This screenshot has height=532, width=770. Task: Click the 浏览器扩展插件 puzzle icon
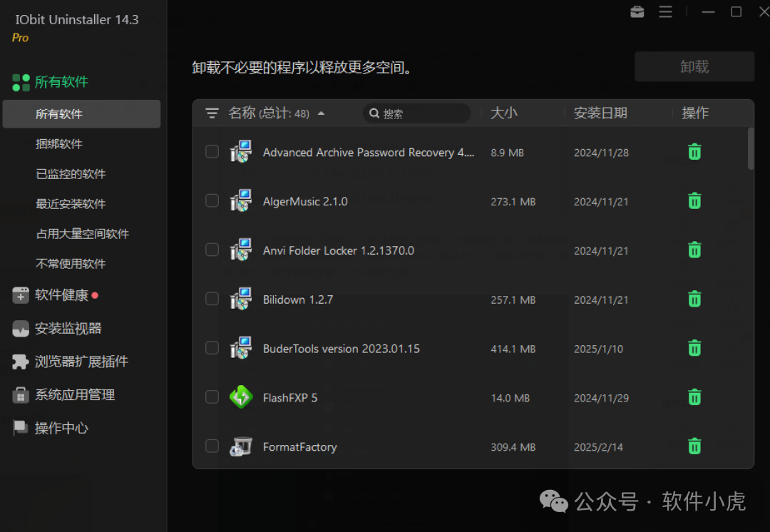(x=21, y=362)
